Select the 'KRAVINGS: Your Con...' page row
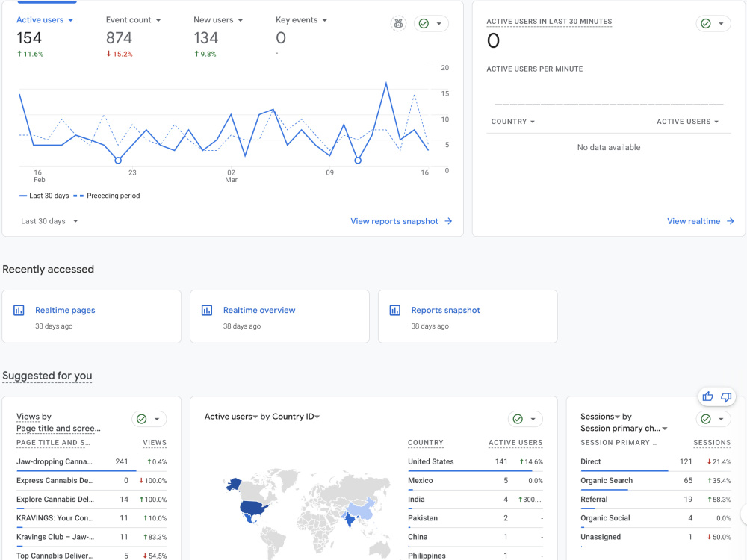This screenshot has height=560, width=747. [x=91, y=518]
